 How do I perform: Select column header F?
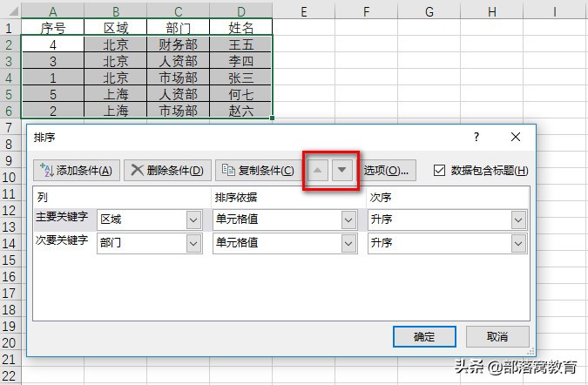(367, 11)
